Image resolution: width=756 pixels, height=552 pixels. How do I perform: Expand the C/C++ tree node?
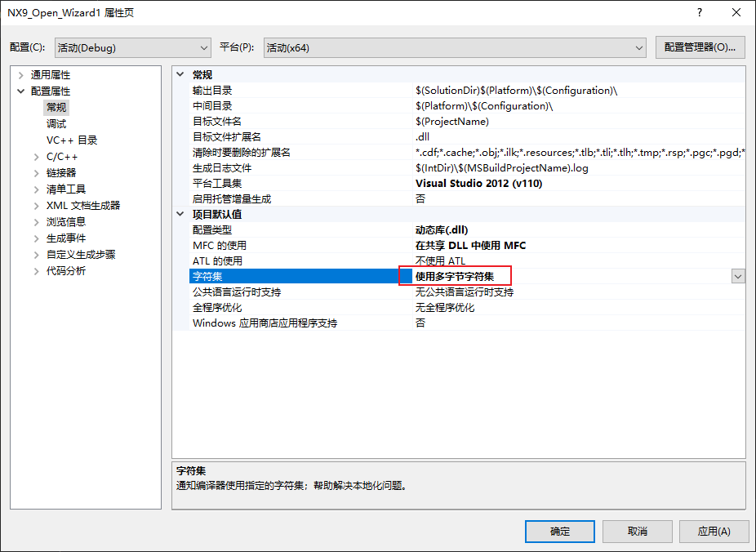click(37, 157)
